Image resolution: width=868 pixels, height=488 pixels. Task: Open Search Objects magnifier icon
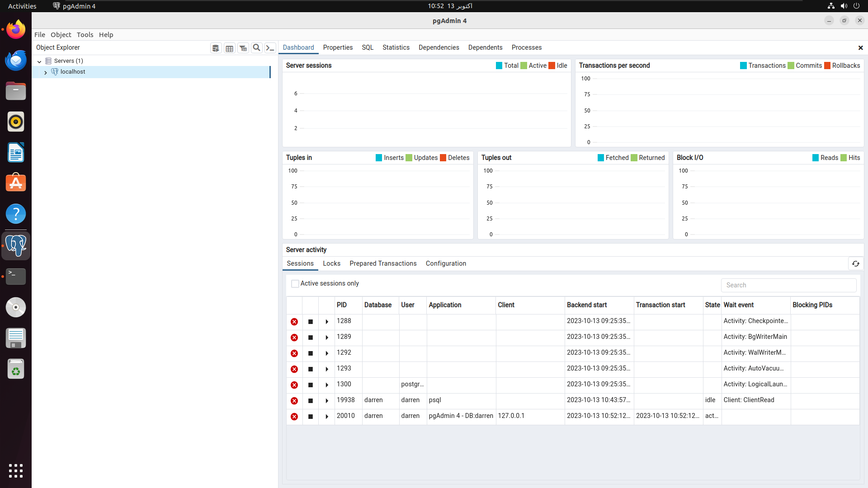[256, 48]
